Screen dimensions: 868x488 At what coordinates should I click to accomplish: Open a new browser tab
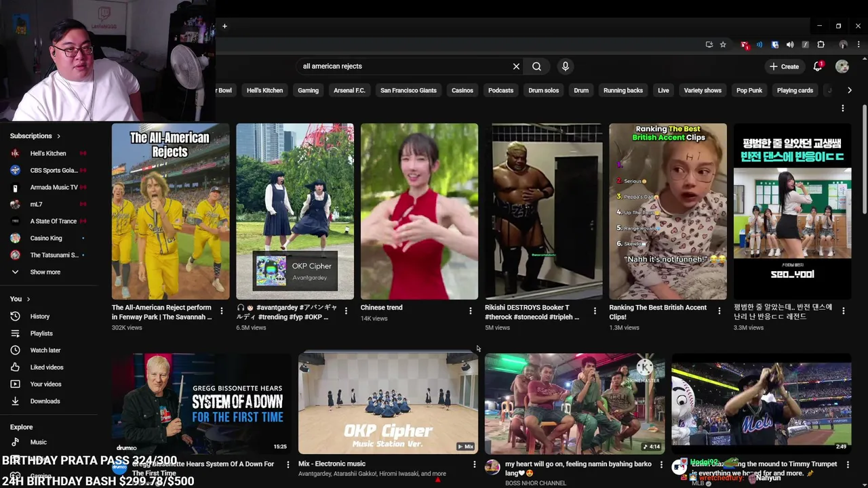[224, 26]
